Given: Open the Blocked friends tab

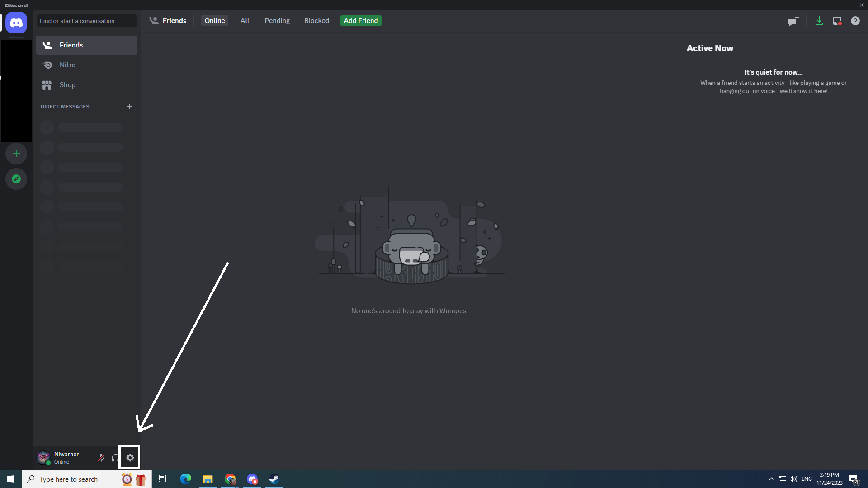Looking at the screenshot, I should pos(316,21).
